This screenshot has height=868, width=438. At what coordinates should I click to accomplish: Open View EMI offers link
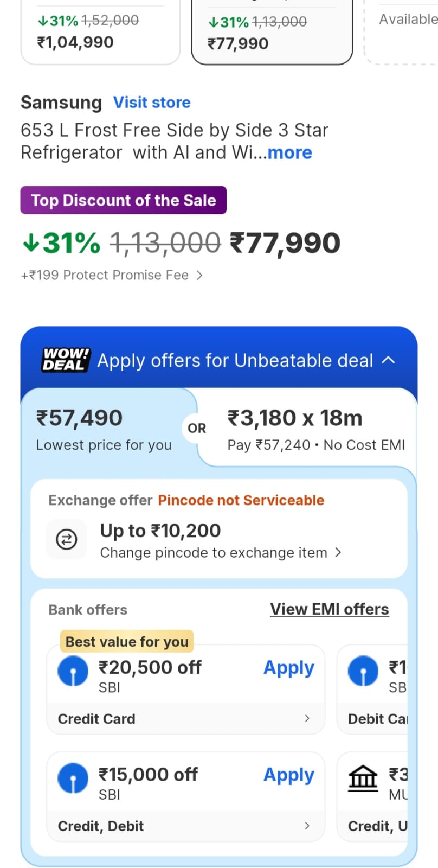[x=330, y=609]
